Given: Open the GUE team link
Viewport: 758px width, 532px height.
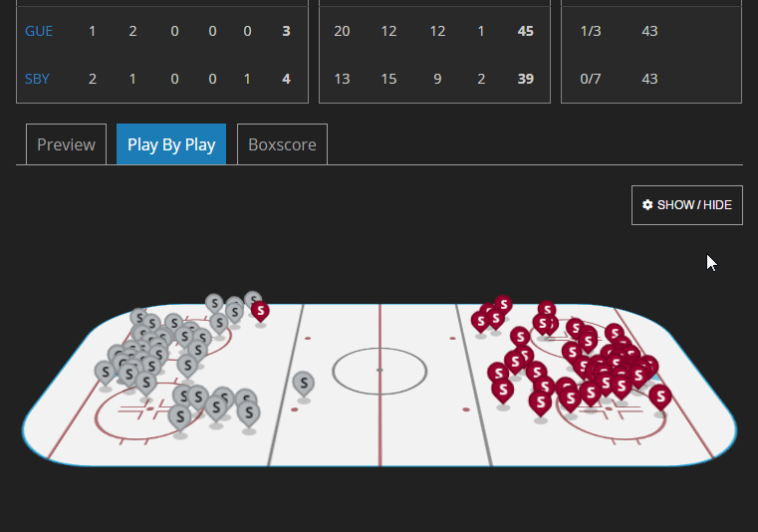Looking at the screenshot, I should [x=39, y=31].
